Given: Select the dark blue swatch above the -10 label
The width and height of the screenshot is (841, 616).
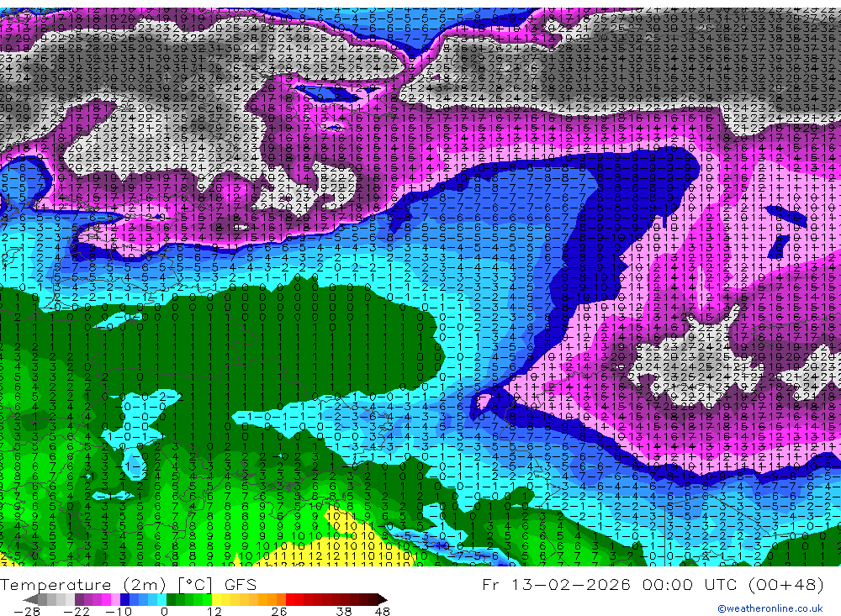Looking at the screenshot, I should coord(124,600).
